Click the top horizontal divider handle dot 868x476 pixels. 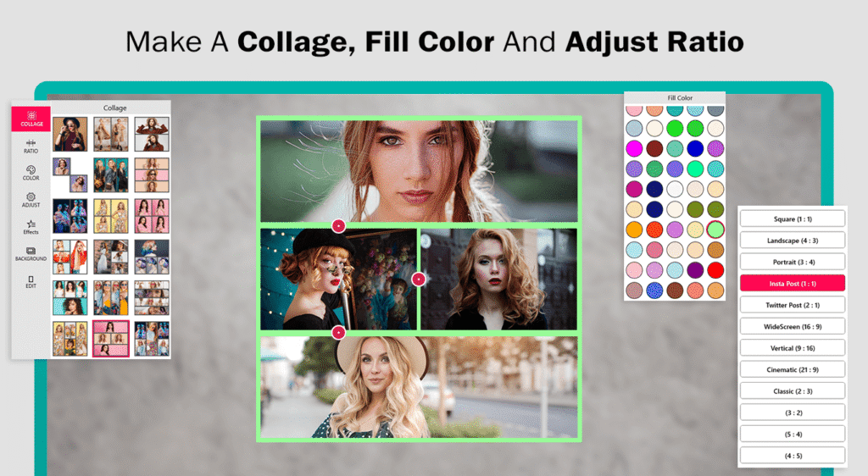[x=339, y=225]
